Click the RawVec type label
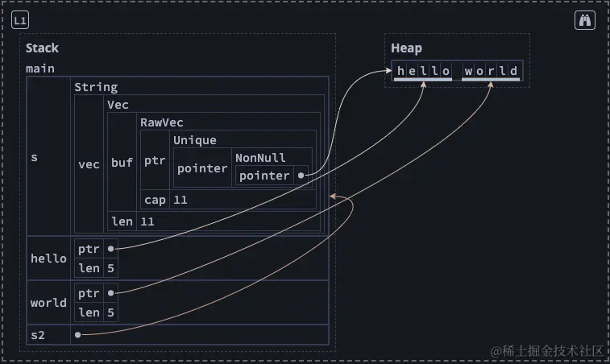This screenshot has height=364, width=610. pyautogui.click(x=161, y=122)
